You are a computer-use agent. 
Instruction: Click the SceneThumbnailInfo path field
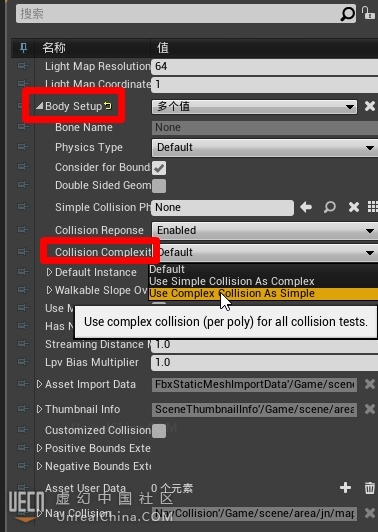[x=254, y=410]
